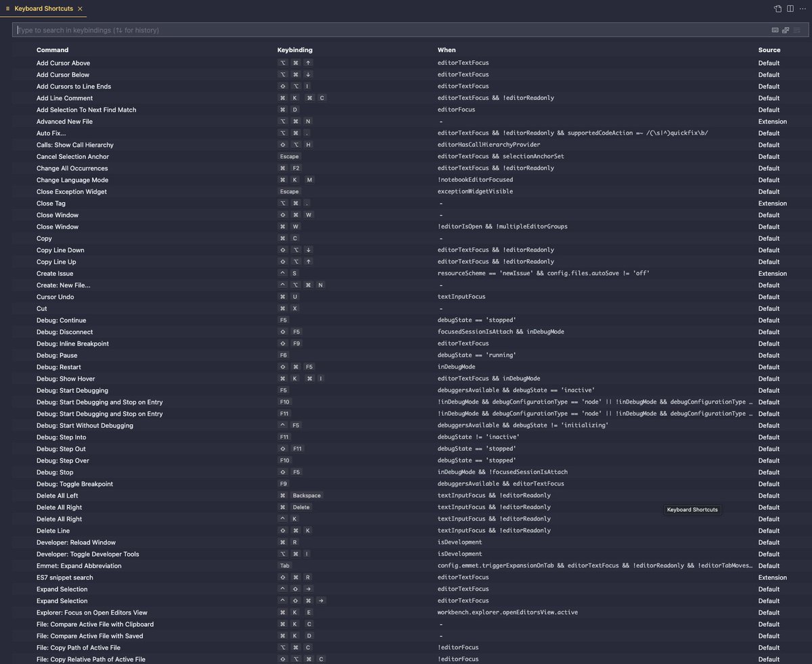Click the !notebookEditorFocused when clause
Image resolution: width=812 pixels, height=664 pixels.
click(x=475, y=180)
